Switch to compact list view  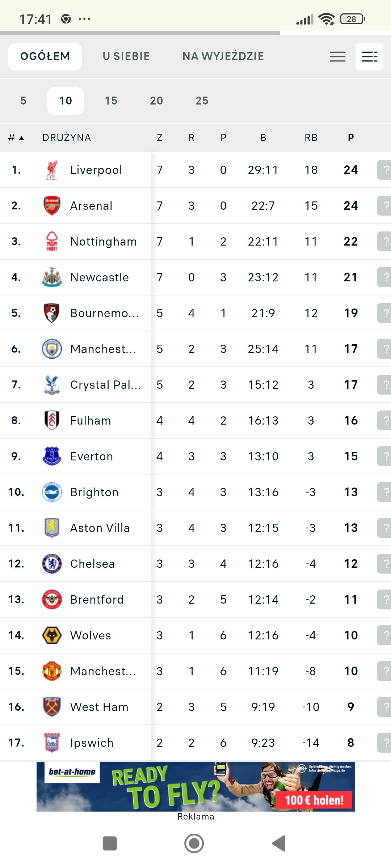point(337,56)
